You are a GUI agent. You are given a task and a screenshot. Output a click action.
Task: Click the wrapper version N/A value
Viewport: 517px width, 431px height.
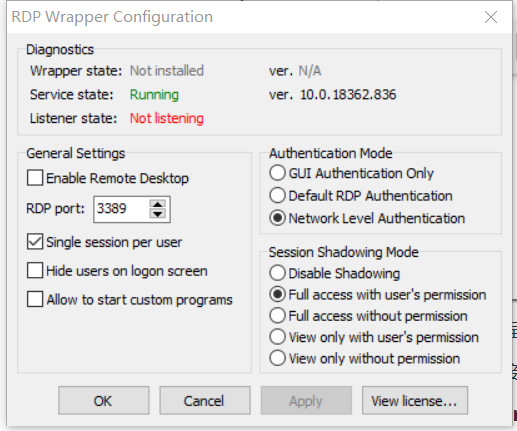[310, 71]
